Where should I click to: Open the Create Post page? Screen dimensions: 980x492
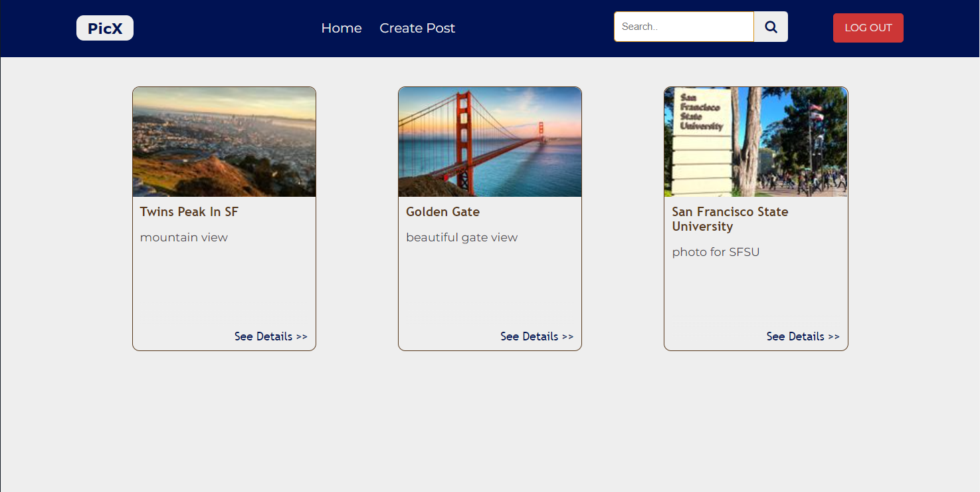tap(417, 28)
